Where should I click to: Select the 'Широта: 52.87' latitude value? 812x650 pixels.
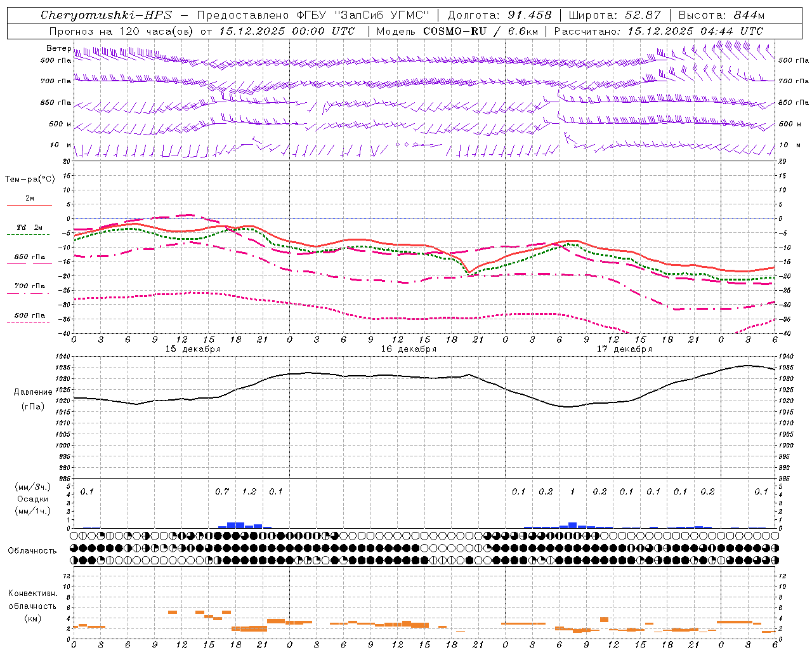pyautogui.click(x=615, y=15)
